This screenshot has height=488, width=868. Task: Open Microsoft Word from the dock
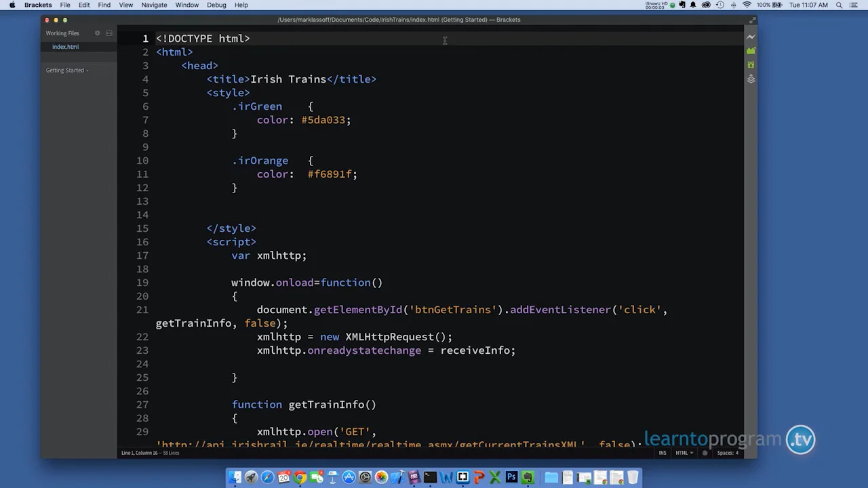pos(446,477)
